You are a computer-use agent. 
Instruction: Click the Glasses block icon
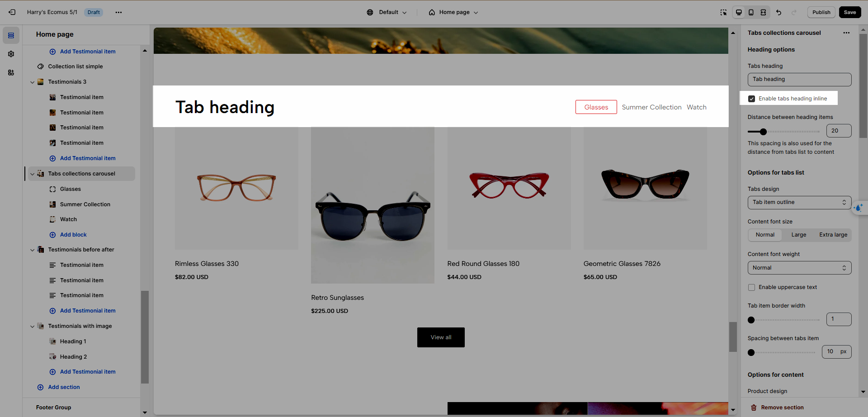click(x=52, y=189)
